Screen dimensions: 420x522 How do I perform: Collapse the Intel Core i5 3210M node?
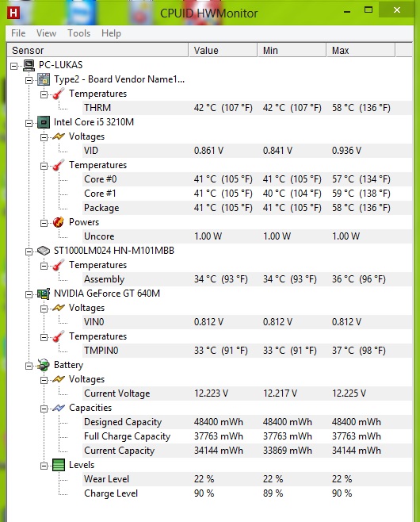pyautogui.click(x=29, y=123)
